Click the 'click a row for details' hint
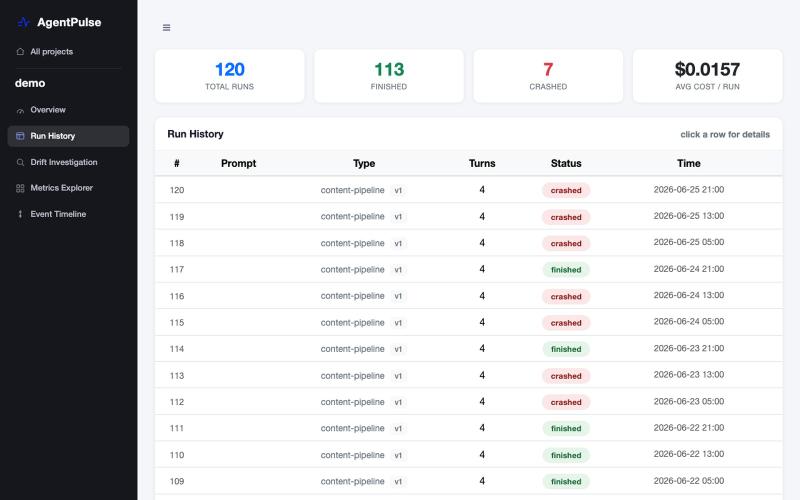This screenshot has width=800, height=500. tap(725, 135)
